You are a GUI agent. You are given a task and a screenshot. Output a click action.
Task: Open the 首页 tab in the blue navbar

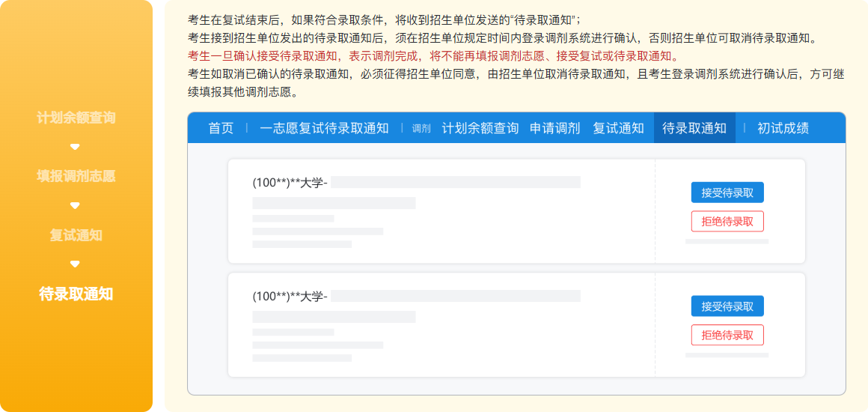pos(221,128)
